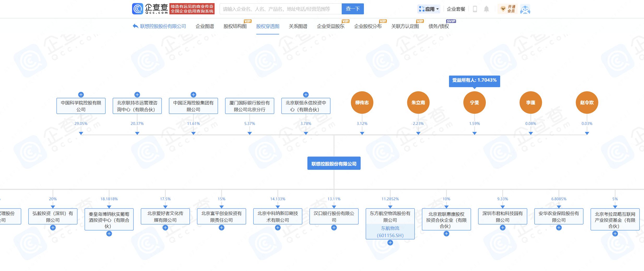The image size is (644, 271).
Task: Open the 弘毅投资（深圳）有限公司 node
Action: (x=53, y=216)
